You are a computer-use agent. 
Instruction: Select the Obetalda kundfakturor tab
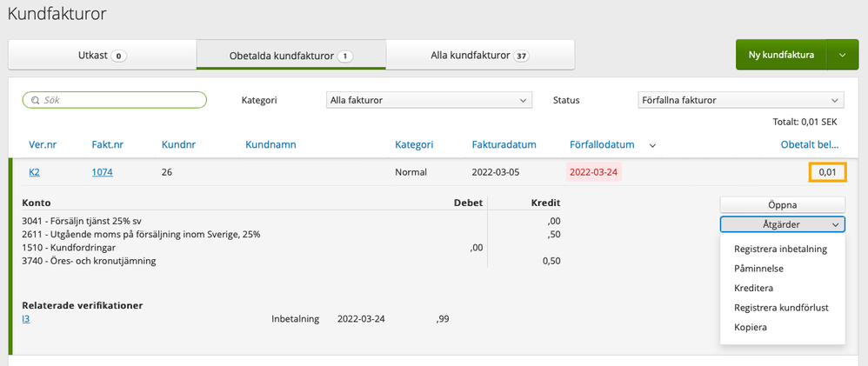coord(290,56)
